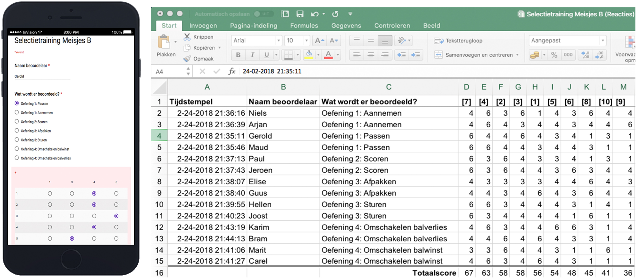Click the Tekstterugloop button
This screenshot has height=279, width=644.
[458, 41]
